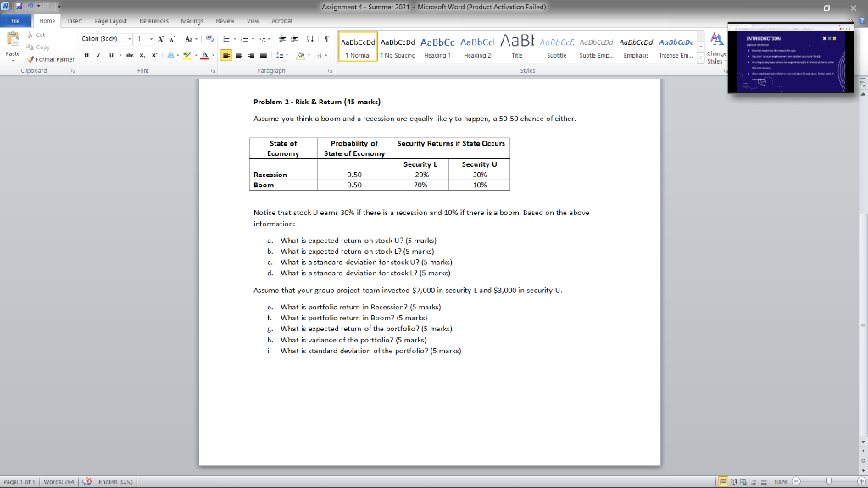868x488 pixels.
Task: Switch to the Page Layout tab
Action: tap(111, 21)
